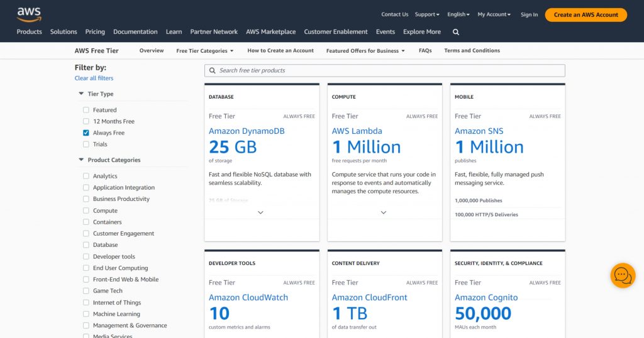Open the Learn menu item
The height and width of the screenshot is (338, 644).
tap(174, 31)
